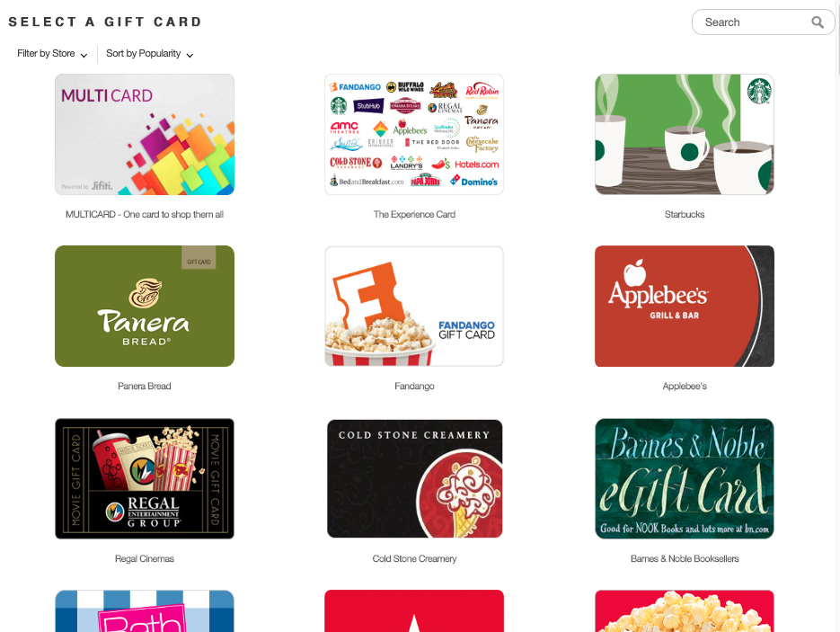Click the Cold Stone Creamery text label

pos(415,558)
